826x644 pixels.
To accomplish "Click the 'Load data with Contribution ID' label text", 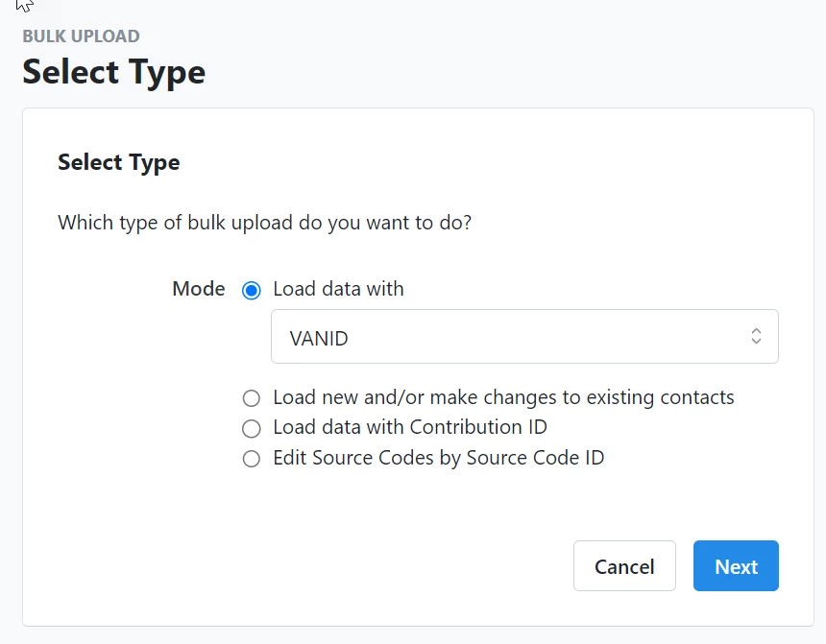I will (410, 427).
